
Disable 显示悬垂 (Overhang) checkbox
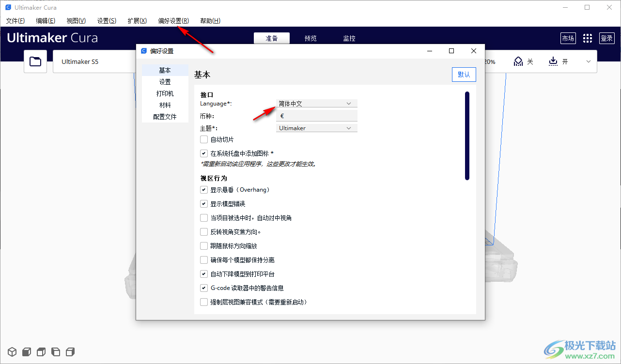pyautogui.click(x=204, y=190)
